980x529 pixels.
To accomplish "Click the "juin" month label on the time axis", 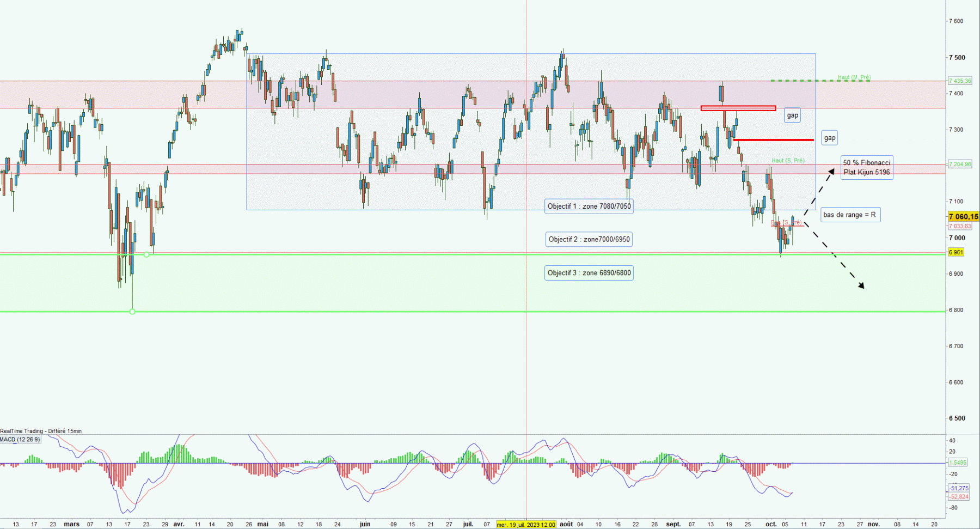I will (x=365, y=525).
